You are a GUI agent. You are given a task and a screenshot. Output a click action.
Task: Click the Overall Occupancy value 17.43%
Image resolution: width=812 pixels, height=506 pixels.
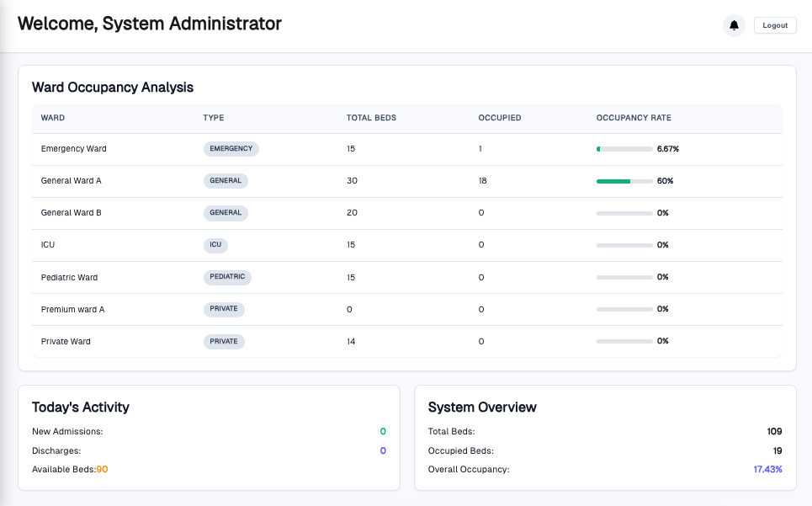(x=767, y=469)
